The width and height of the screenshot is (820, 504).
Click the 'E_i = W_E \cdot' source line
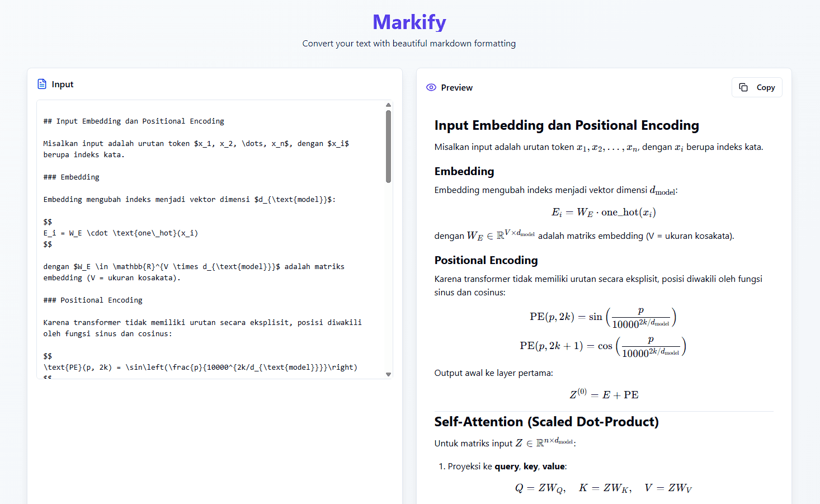(x=121, y=233)
